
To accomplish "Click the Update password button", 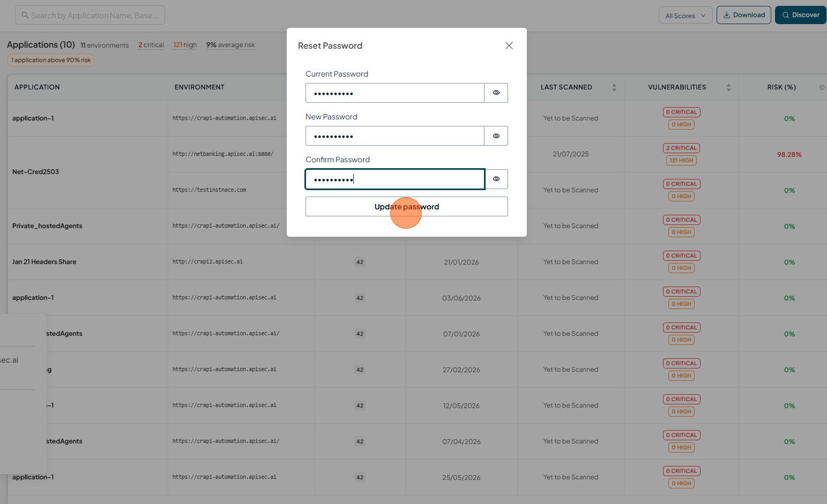I will (407, 207).
